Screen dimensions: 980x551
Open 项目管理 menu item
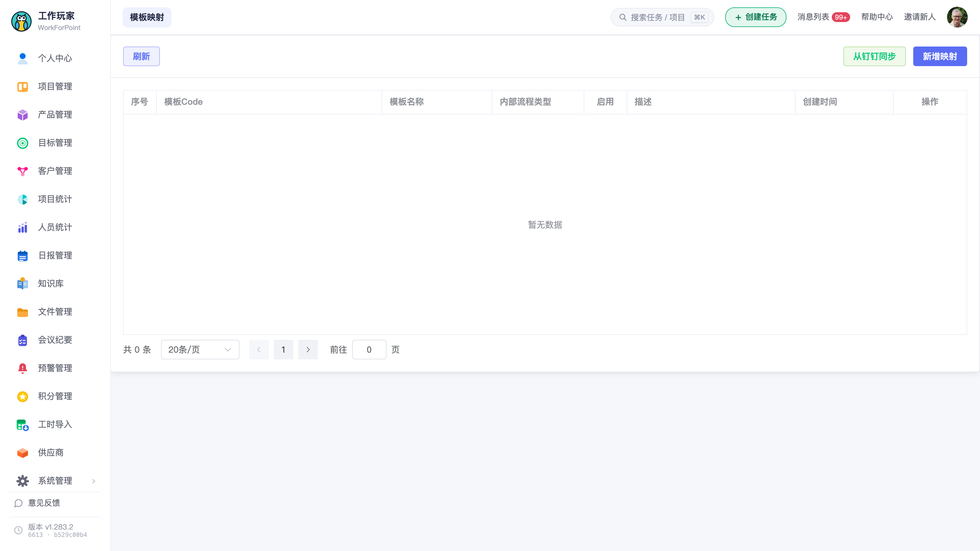tap(55, 87)
